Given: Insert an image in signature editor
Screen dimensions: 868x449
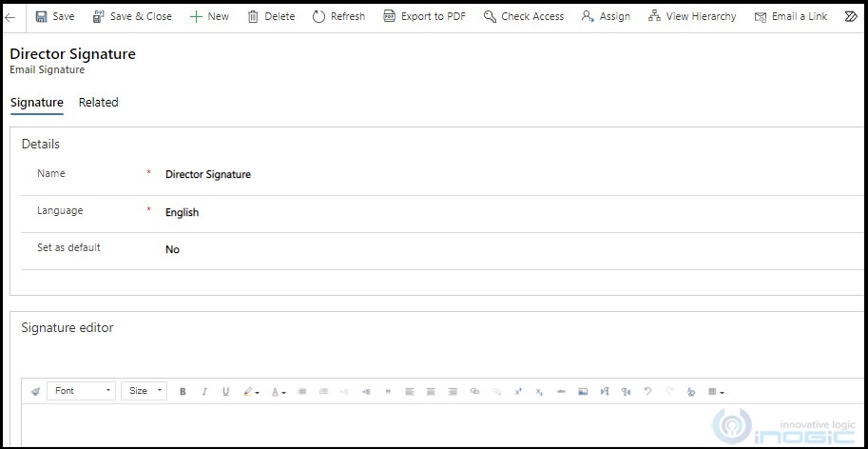Looking at the screenshot, I should (x=583, y=391).
